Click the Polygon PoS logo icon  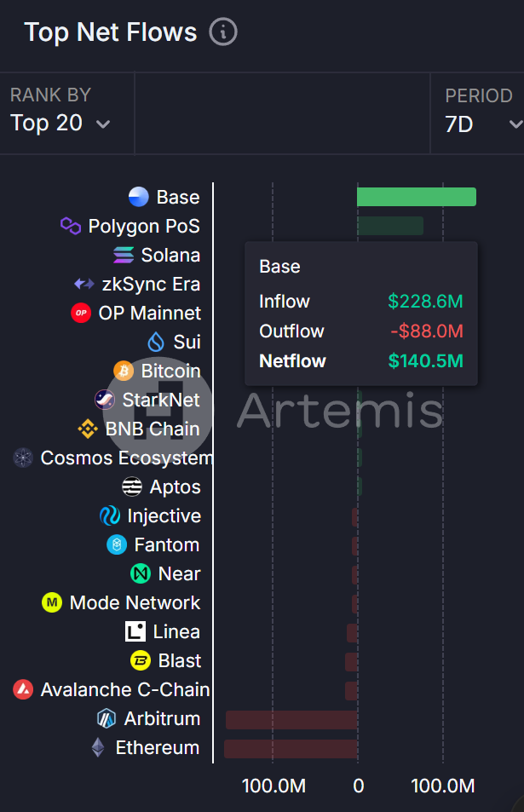coord(71,226)
